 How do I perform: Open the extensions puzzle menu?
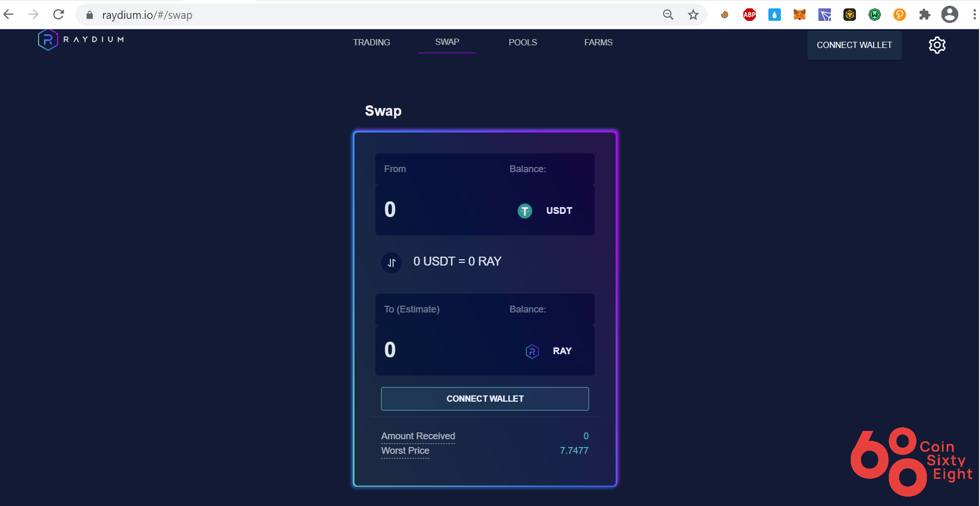925,15
